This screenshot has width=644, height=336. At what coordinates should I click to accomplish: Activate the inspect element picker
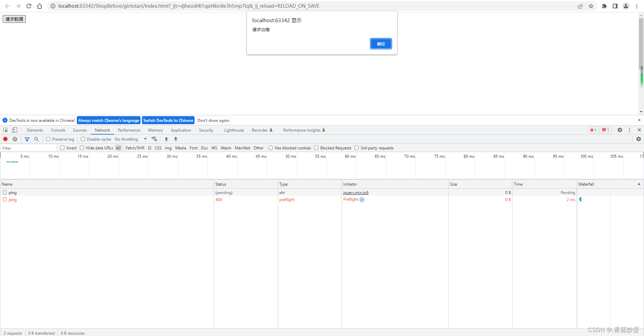pos(5,130)
